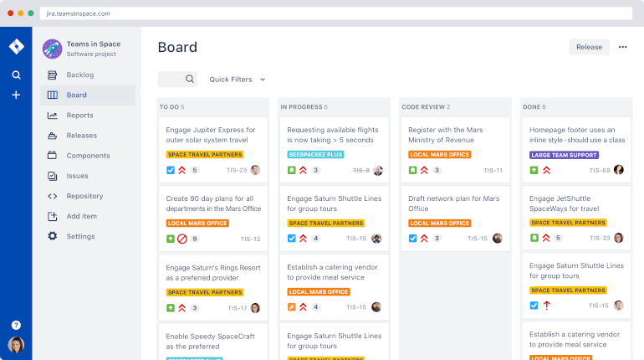Image resolution: width=644 pixels, height=360 pixels.
Task: Open issue key TIS-12
Action: click(251, 239)
